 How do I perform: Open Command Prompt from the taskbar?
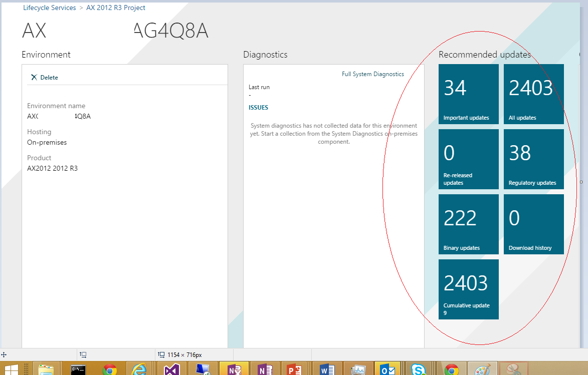click(x=78, y=369)
